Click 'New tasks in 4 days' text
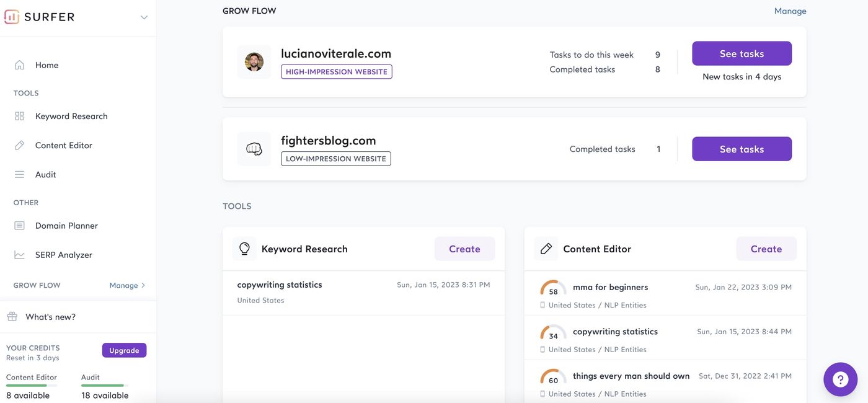The width and height of the screenshot is (868, 403). (742, 77)
